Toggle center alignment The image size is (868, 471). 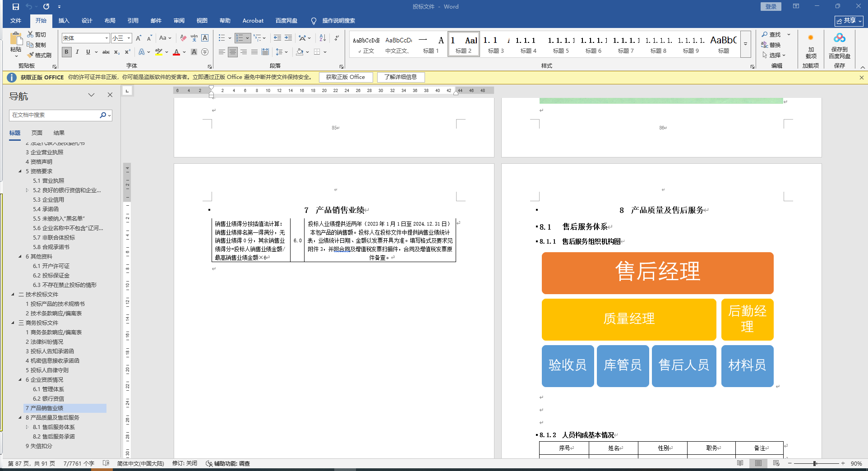(x=233, y=52)
